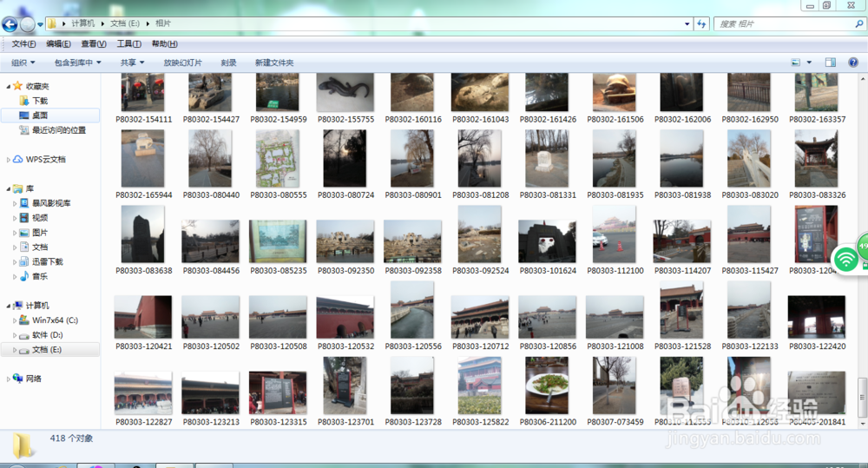Select 软件 (D:) drive

coord(47,335)
